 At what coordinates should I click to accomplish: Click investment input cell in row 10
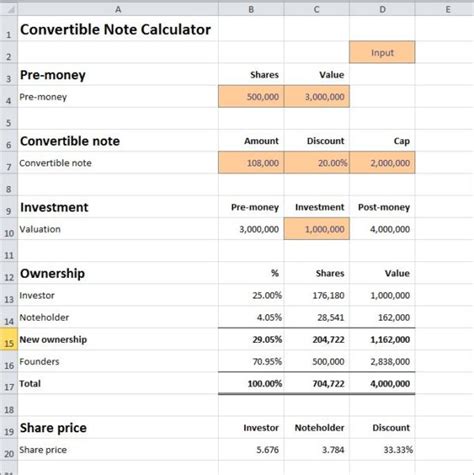click(x=317, y=229)
